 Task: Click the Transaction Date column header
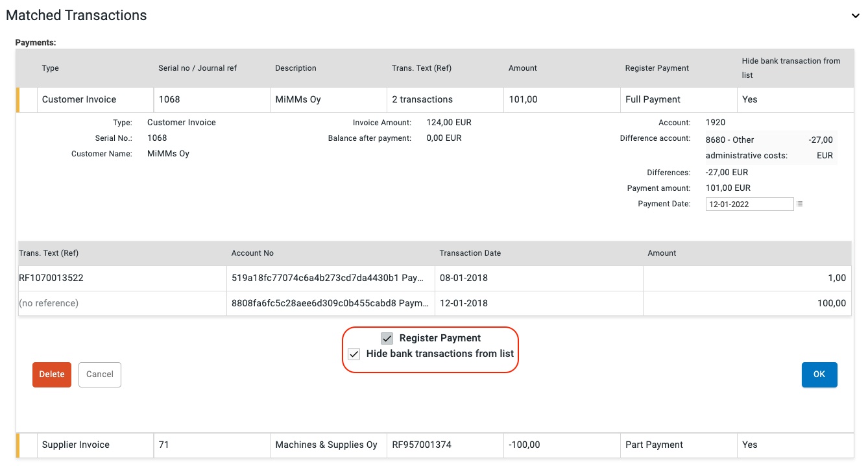coord(470,253)
